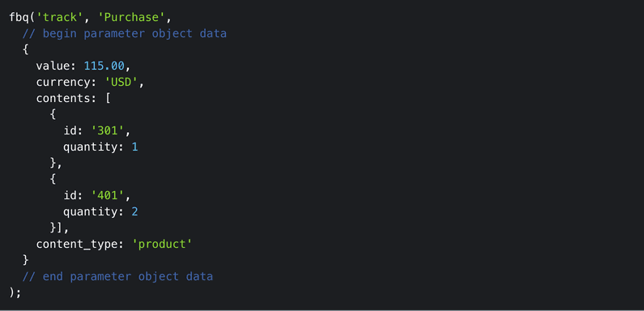The height and width of the screenshot is (311, 644).
Task: Click the value number 115.00
Action: pyautogui.click(x=104, y=66)
